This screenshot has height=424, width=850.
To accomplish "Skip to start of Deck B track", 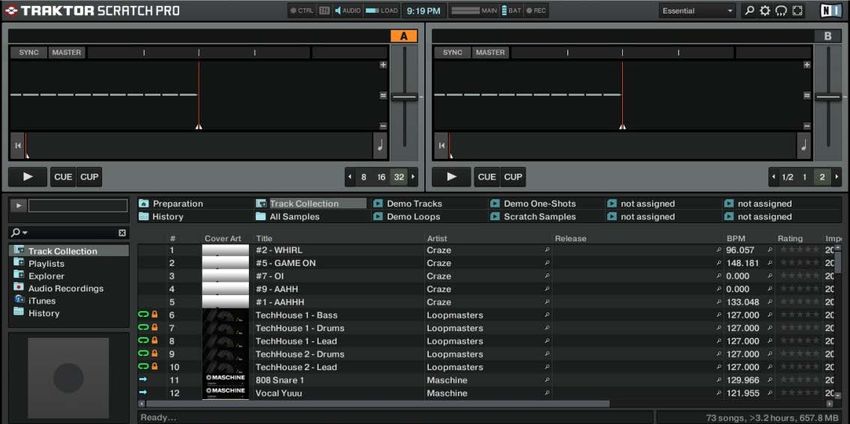I will pyautogui.click(x=441, y=145).
